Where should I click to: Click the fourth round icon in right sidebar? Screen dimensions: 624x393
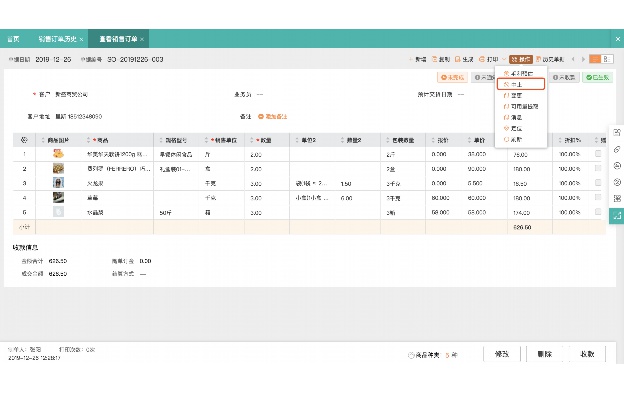pos(617,182)
